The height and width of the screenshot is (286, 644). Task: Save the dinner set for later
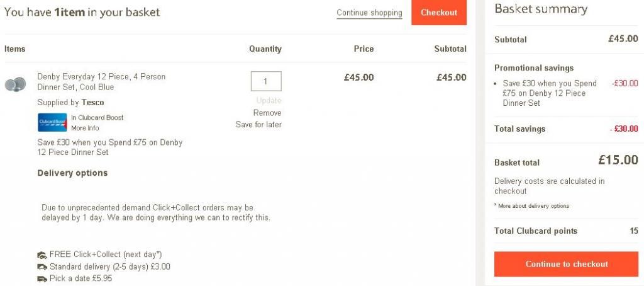pyautogui.click(x=258, y=124)
